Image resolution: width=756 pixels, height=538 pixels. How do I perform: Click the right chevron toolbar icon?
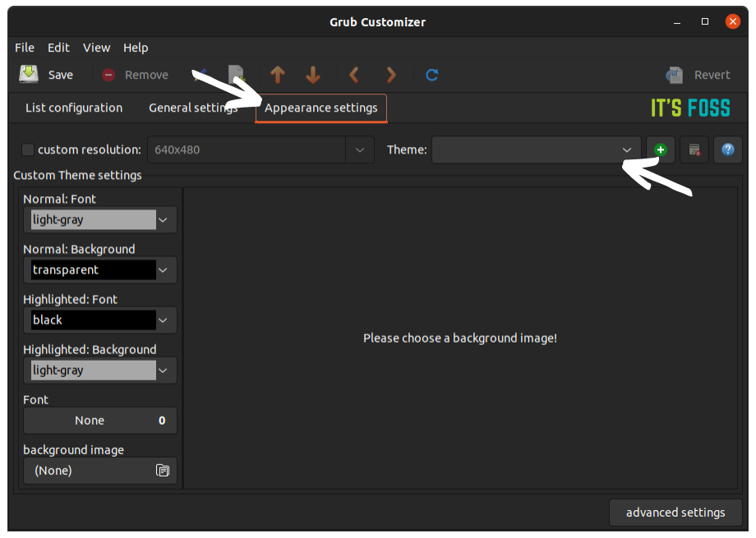point(391,75)
